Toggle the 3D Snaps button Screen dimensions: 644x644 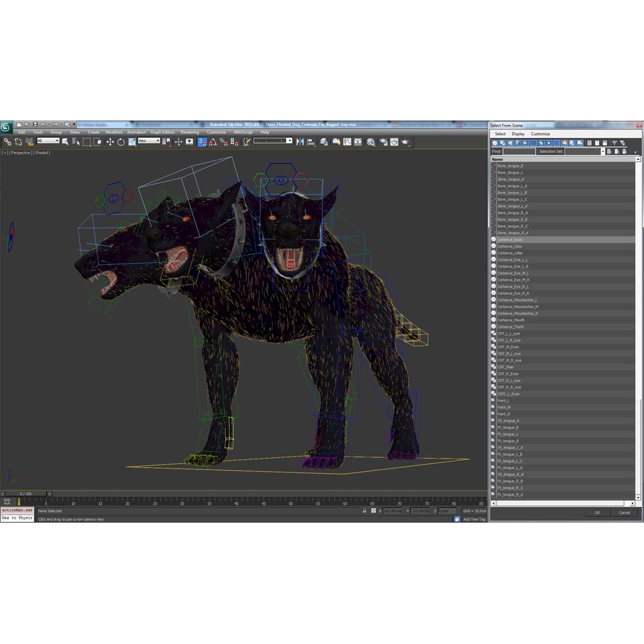click(x=202, y=142)
